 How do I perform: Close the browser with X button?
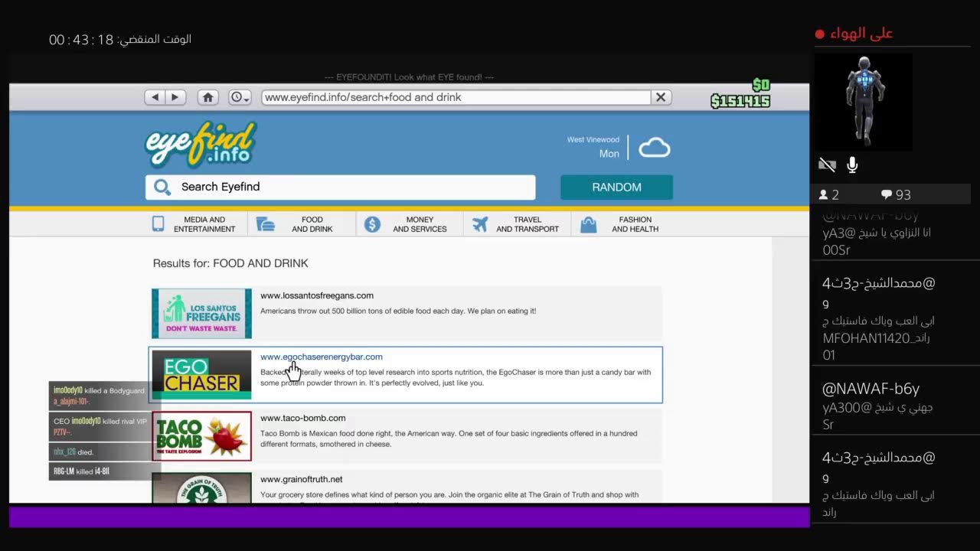pos(661,97)
